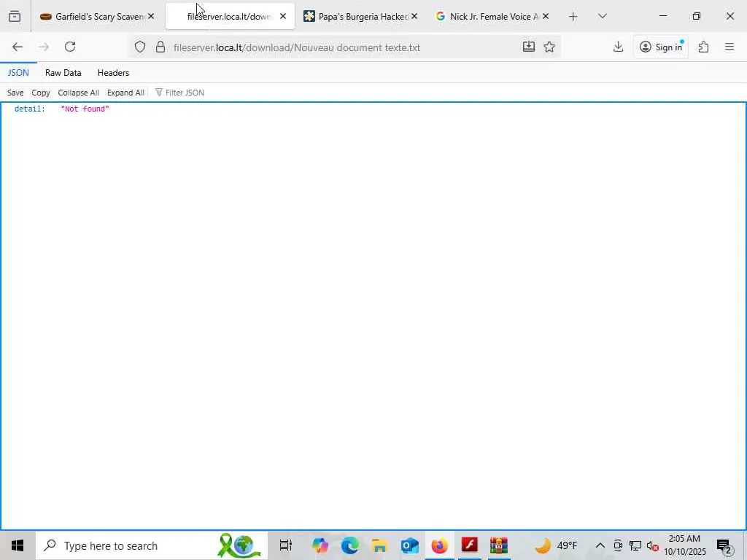Switch to Papa's Burgeria Hacked tab
747x560 pixels.
[x=362, y=17]
